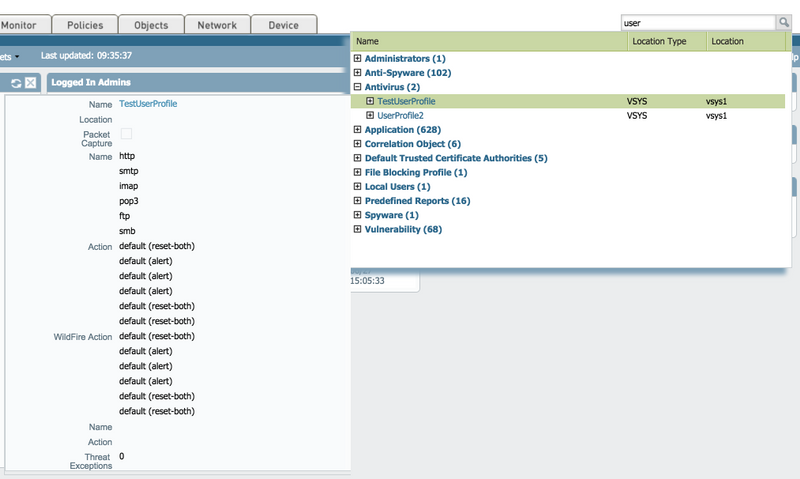Open the Objects tab
This screenshot has width=800, height=479.
coord(151,25)
